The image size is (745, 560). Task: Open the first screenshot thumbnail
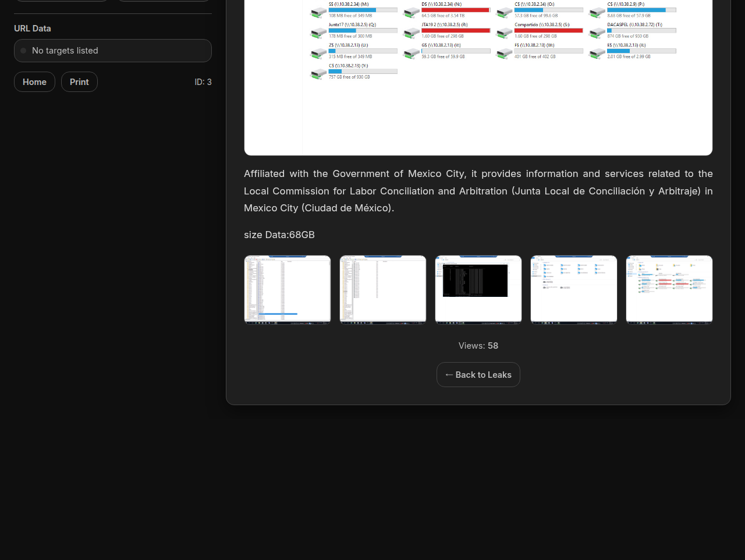(288, 289)
